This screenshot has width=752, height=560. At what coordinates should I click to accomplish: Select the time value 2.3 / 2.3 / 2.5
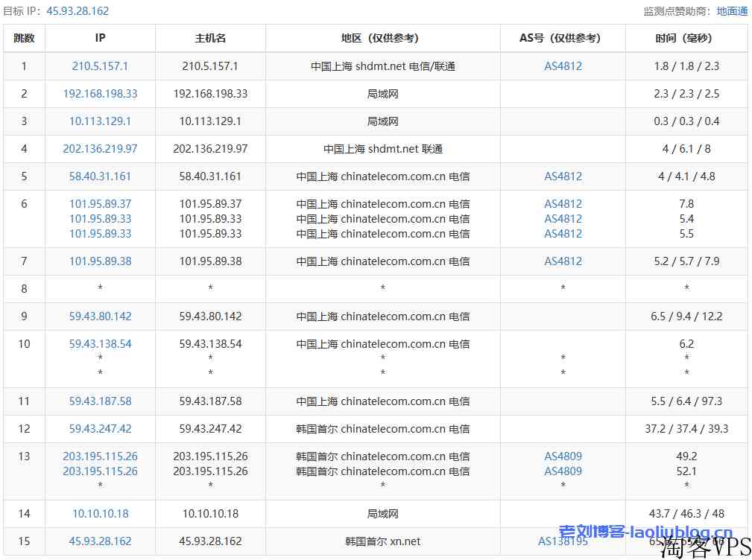coord(686,94)
